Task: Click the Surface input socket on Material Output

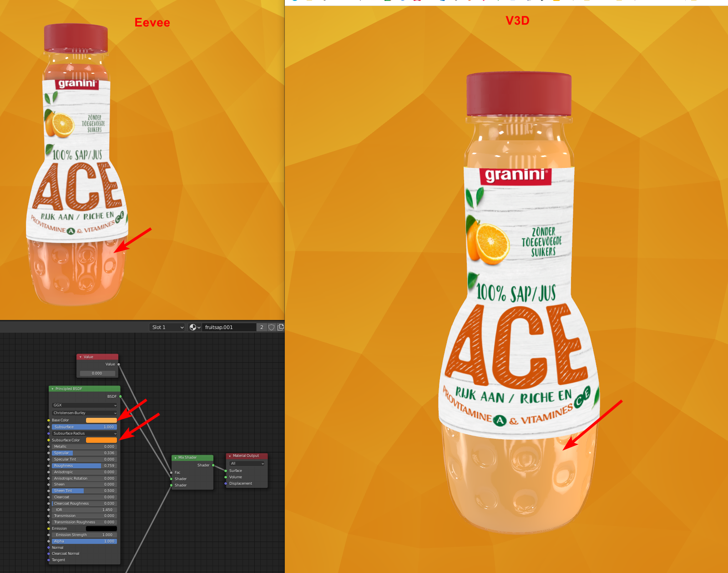Action: pos(226,471)
